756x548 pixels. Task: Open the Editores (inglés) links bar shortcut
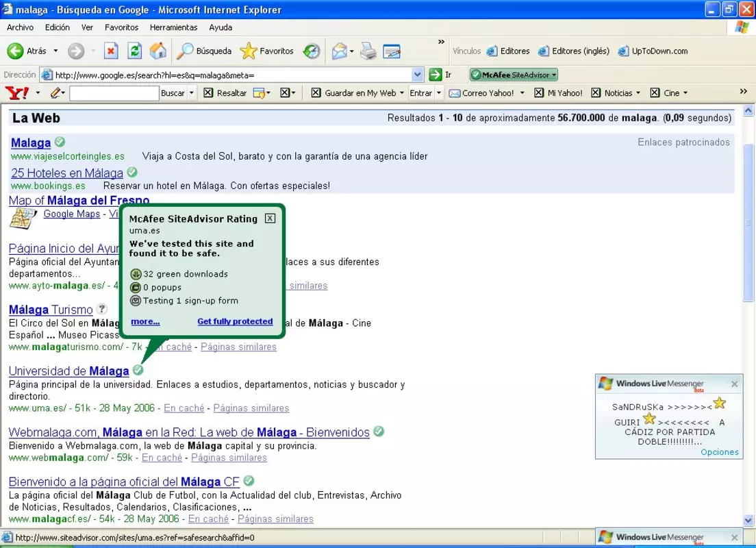click(574, 51)
